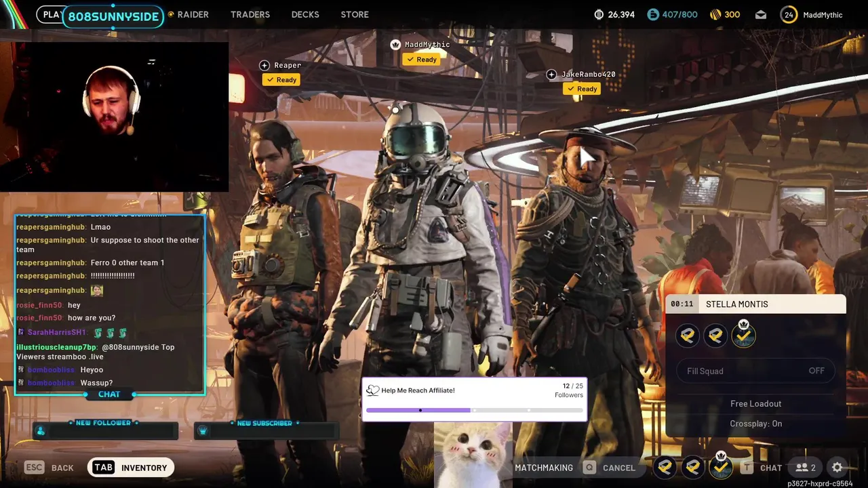Go BACK with the ESC button
The image size is (868, 488).
tap(49, 468)
